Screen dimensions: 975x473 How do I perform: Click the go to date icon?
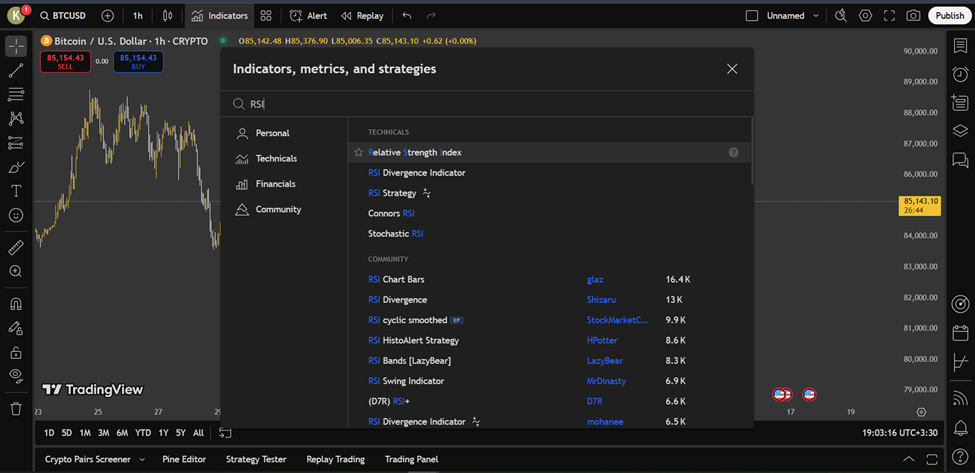(x=225, y=433)
